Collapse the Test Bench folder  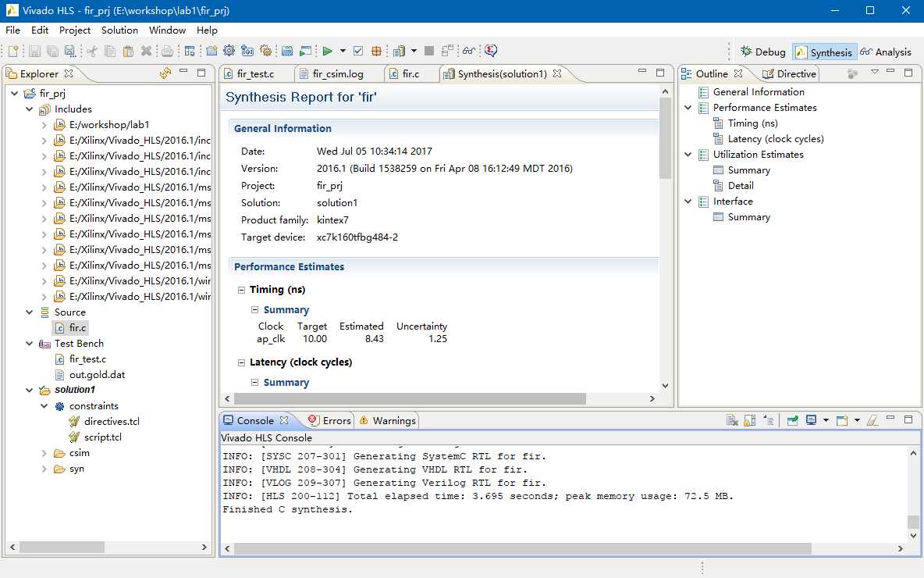pyautogui.click(x=29, y=343)
